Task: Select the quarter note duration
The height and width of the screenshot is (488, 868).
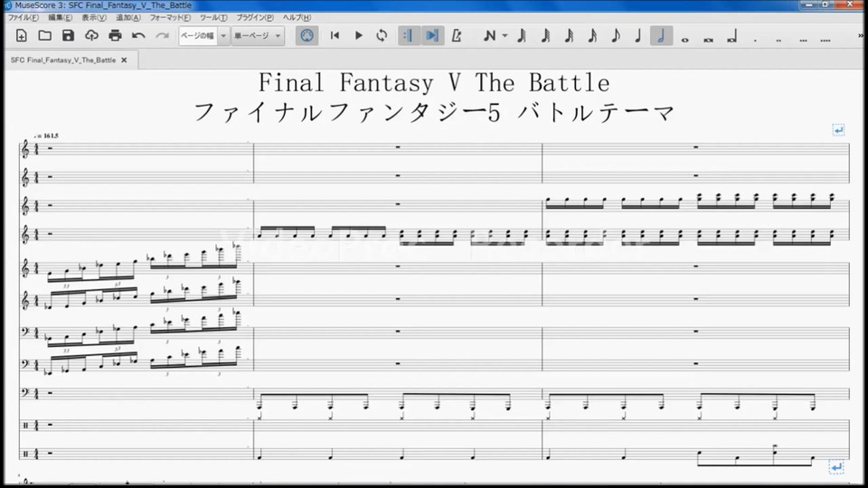Action: (638, 36)
